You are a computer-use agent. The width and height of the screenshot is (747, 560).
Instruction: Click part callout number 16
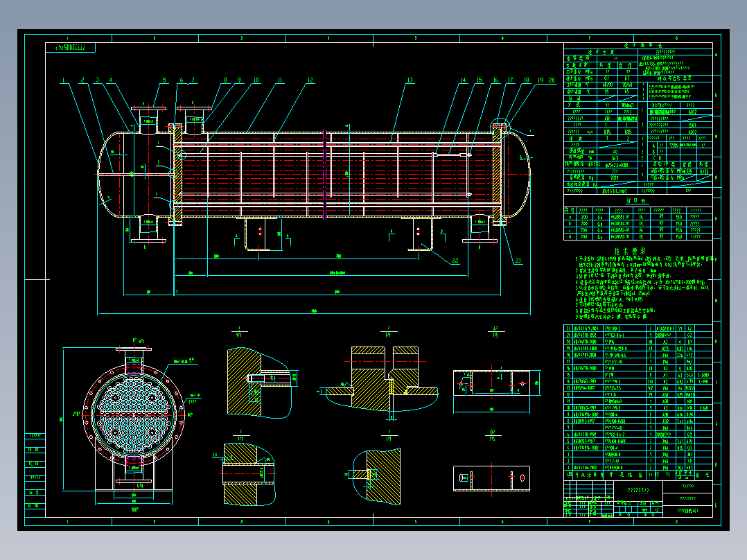tap(495, 80)
